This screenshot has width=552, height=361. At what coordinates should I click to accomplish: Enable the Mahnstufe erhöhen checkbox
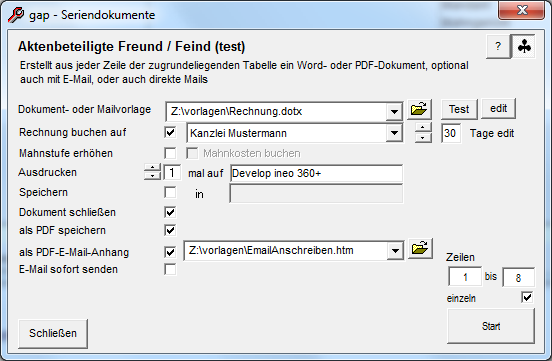tap(170, 153)
